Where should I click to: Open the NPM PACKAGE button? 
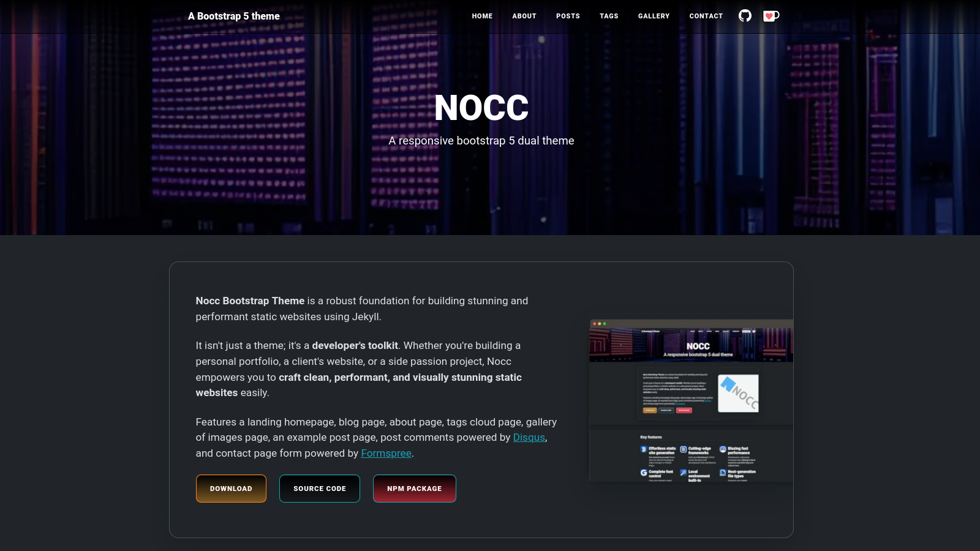tap(414, 488)
